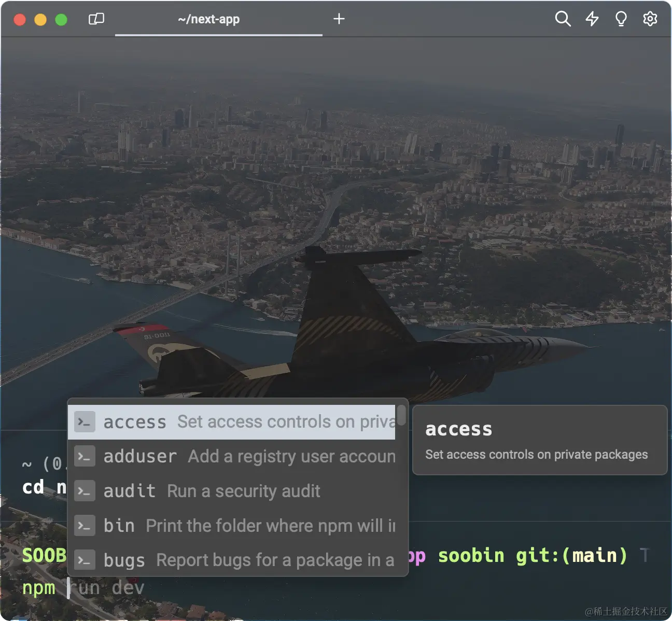Screen dimensions: 672x621
Task: Close the window with the red button
Action: point(20,20)
